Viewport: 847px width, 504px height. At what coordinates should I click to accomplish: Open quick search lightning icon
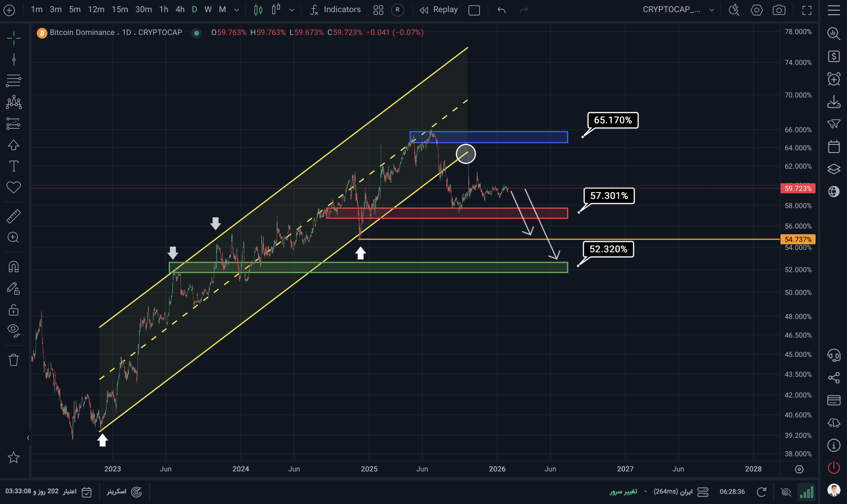tap(734, 10)
